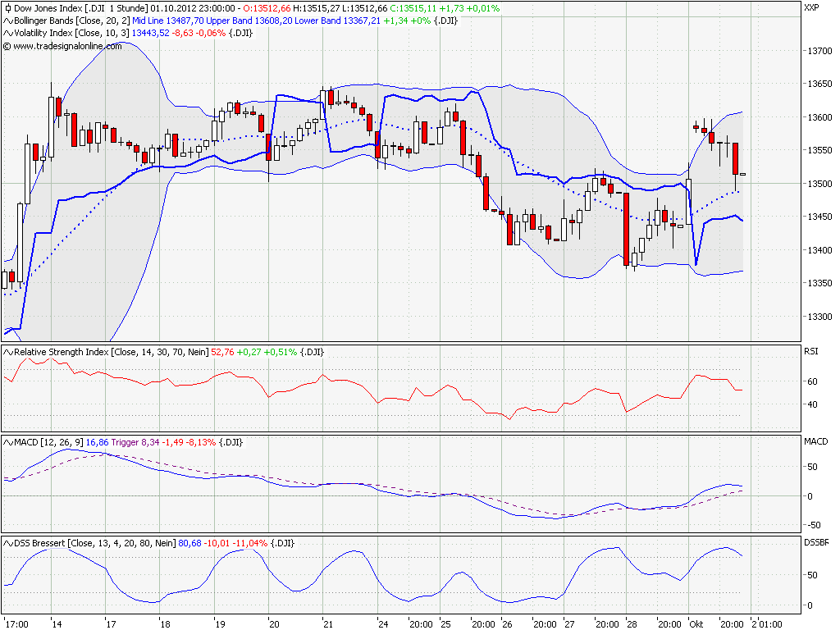Select the Relative Strength Index wave icon

(7, 350)
